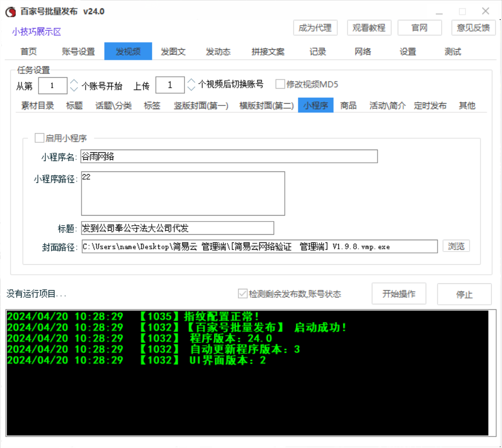This screenshot has height=448, width=502.
Task: Select the 测试 tab
Action: pos(453,51)
